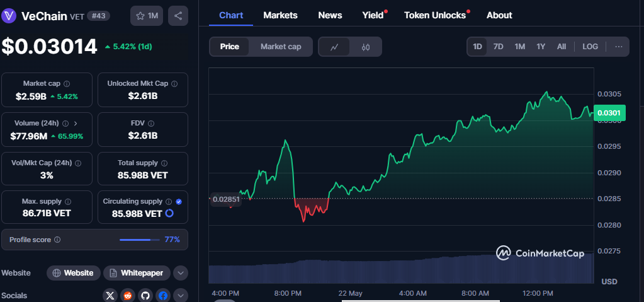Switch to line chart view
Viewport: 644px width, 302px height.
tap(334, 47)
